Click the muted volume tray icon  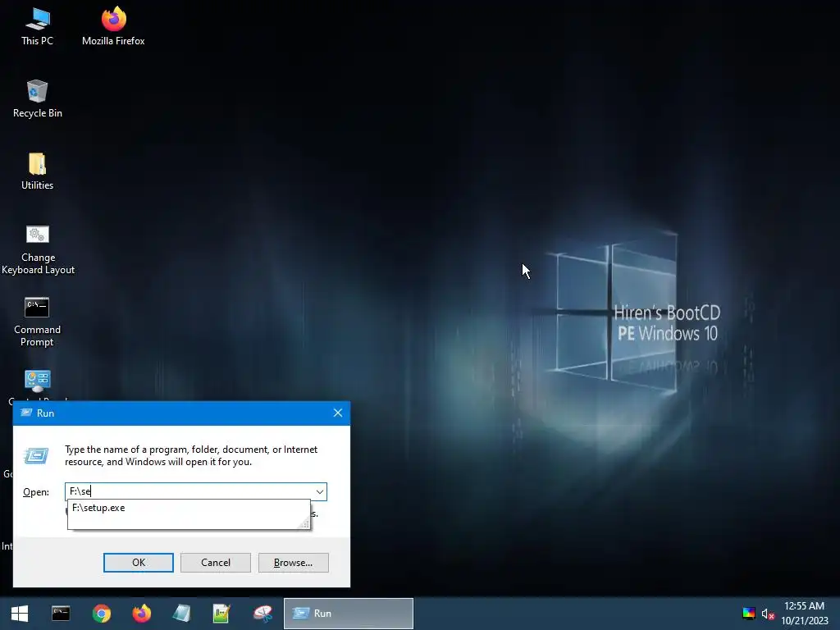[x=768, y=614]
